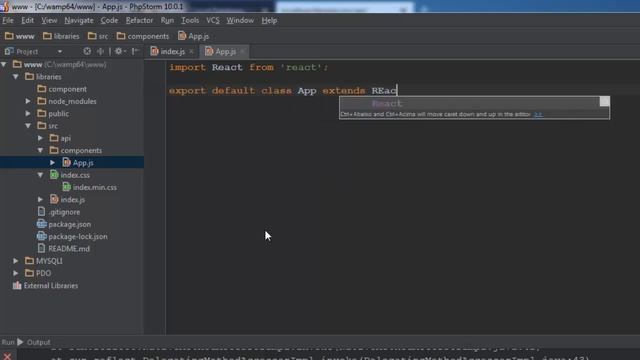Collapse the index.css node arrow
640x360 pixels.
tap(40, 175)
